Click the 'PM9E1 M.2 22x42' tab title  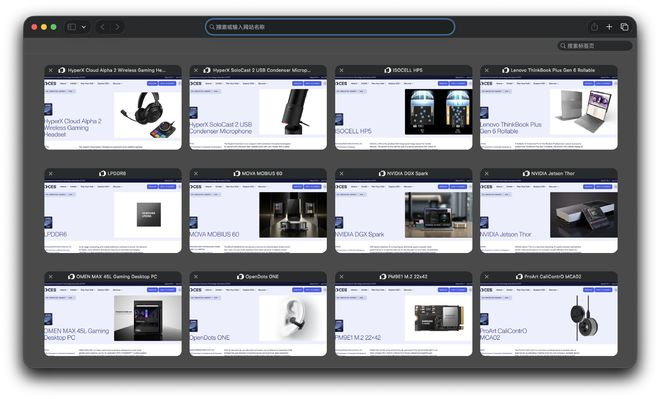[x=407, y=277]
